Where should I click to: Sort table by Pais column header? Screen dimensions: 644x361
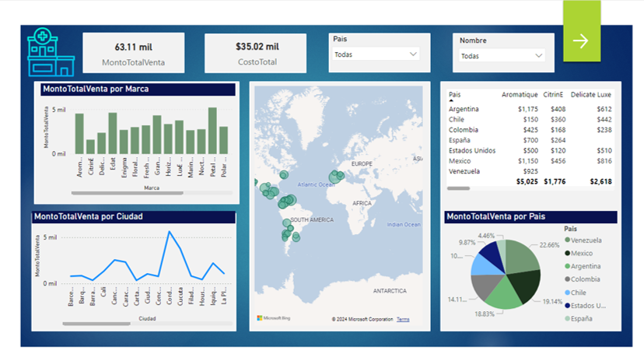455,93
